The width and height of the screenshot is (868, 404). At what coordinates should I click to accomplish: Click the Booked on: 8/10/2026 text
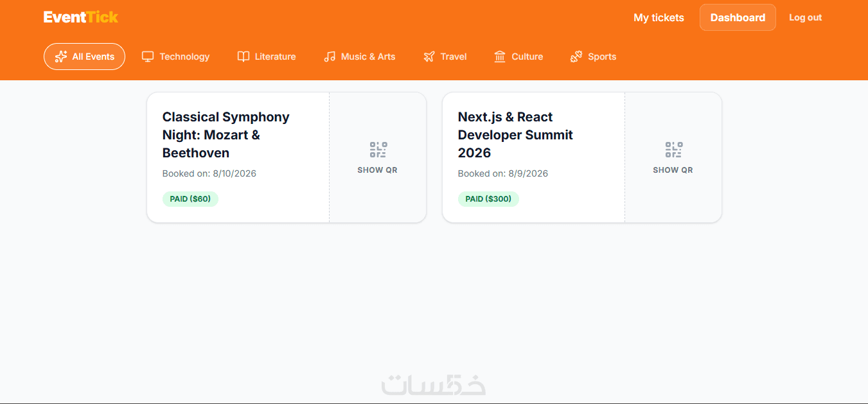209,173
